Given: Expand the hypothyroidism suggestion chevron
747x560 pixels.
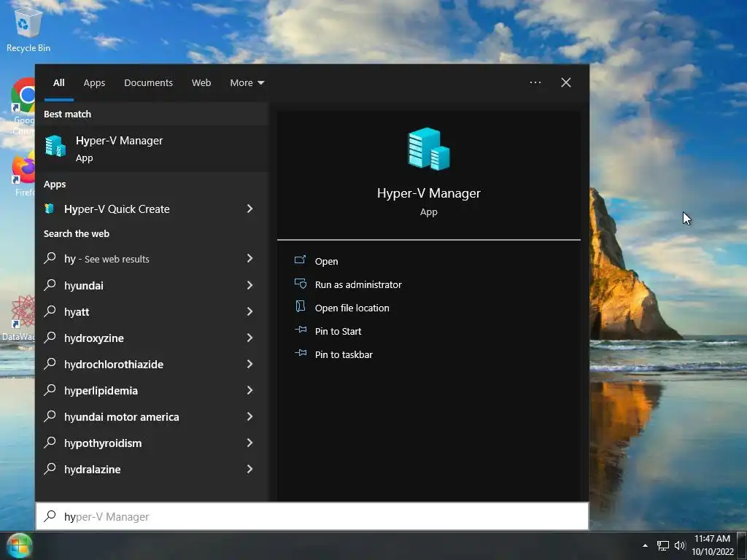Looking at the screenshot, I should (249, 443).
